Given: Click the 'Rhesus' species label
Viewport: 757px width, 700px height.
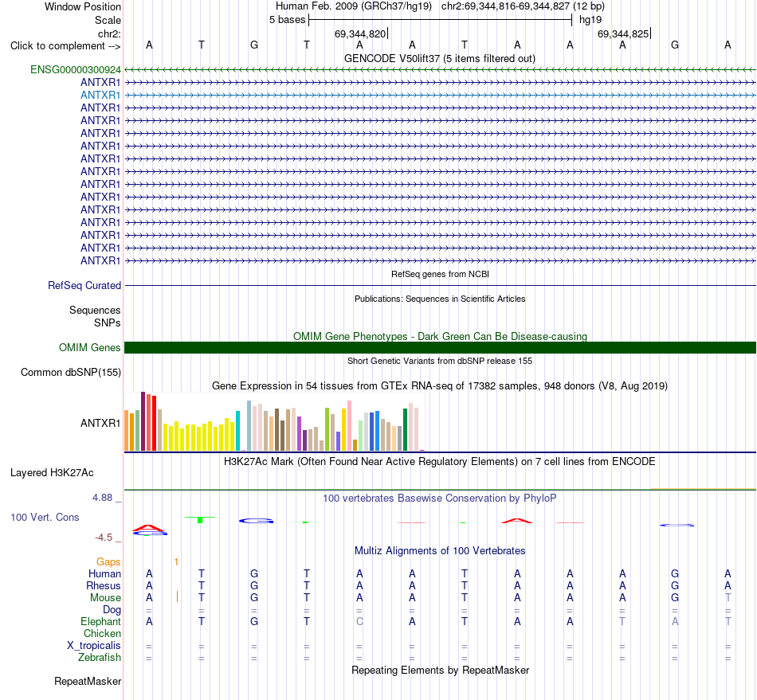Looking at the screenshot, I should (x=104, y=585).
